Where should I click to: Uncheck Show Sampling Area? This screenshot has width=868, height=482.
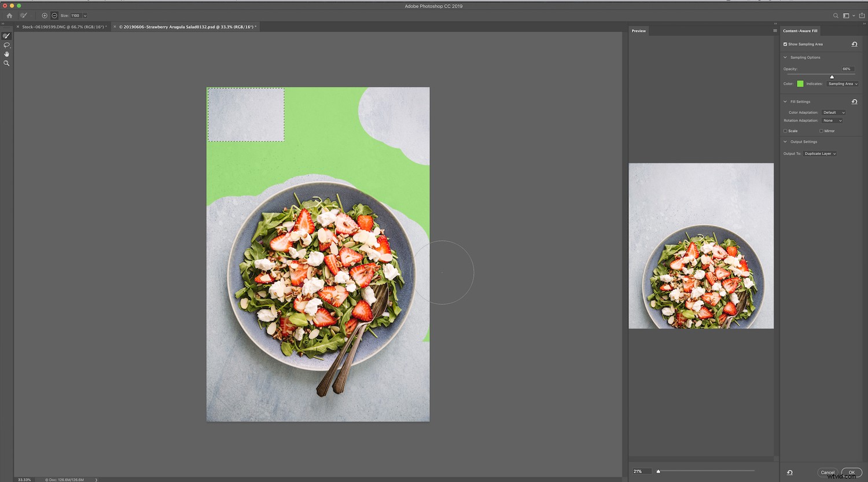[785, 44]
